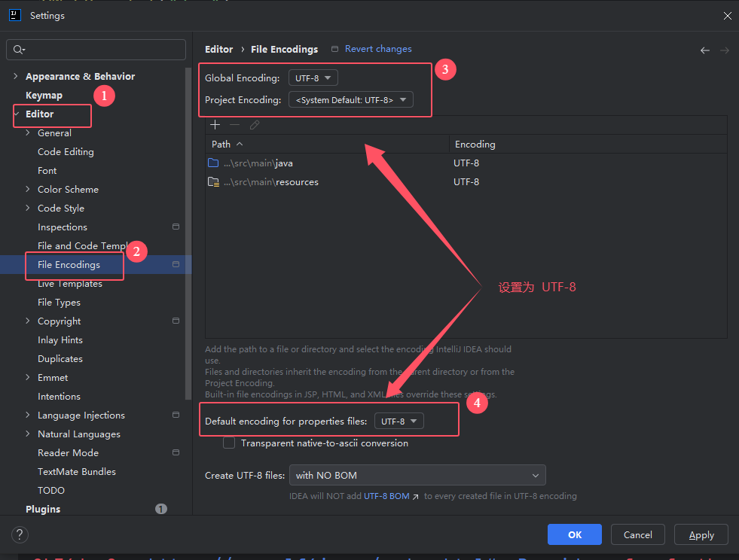This screenshot has height=560, width=739.
Task: Click the Editor breadcrumb
Action: coord(218,50)
